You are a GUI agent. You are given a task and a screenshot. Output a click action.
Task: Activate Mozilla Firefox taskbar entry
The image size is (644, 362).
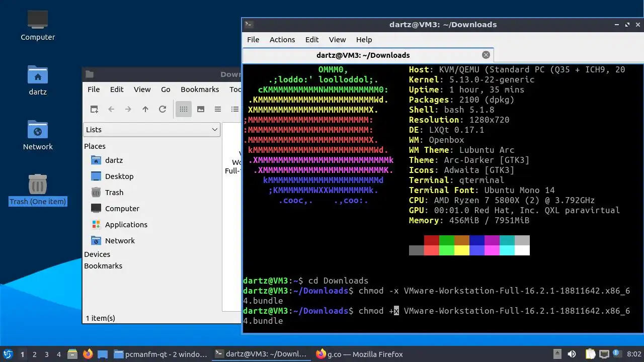pyautogui.click(x=360, y=354)
